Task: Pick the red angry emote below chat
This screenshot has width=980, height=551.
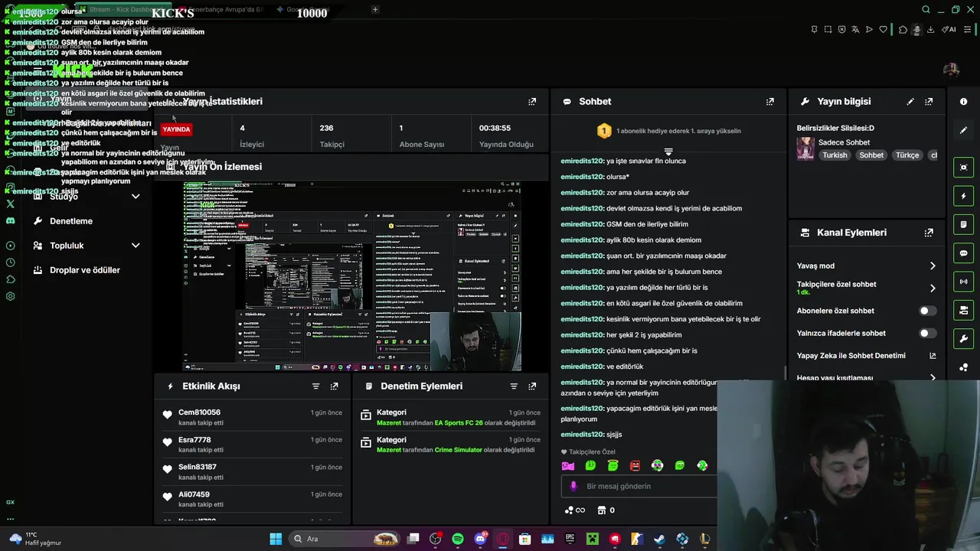Action: click(x=635, y=465)
